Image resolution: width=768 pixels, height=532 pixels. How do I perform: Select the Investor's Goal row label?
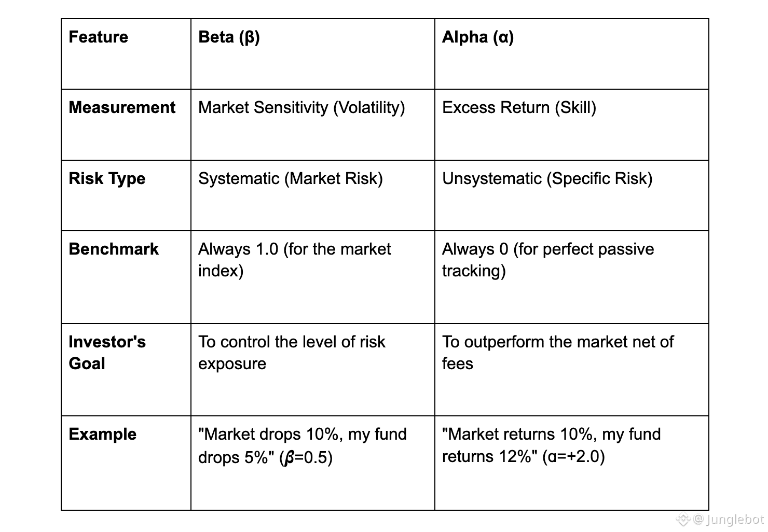(107, 353)
